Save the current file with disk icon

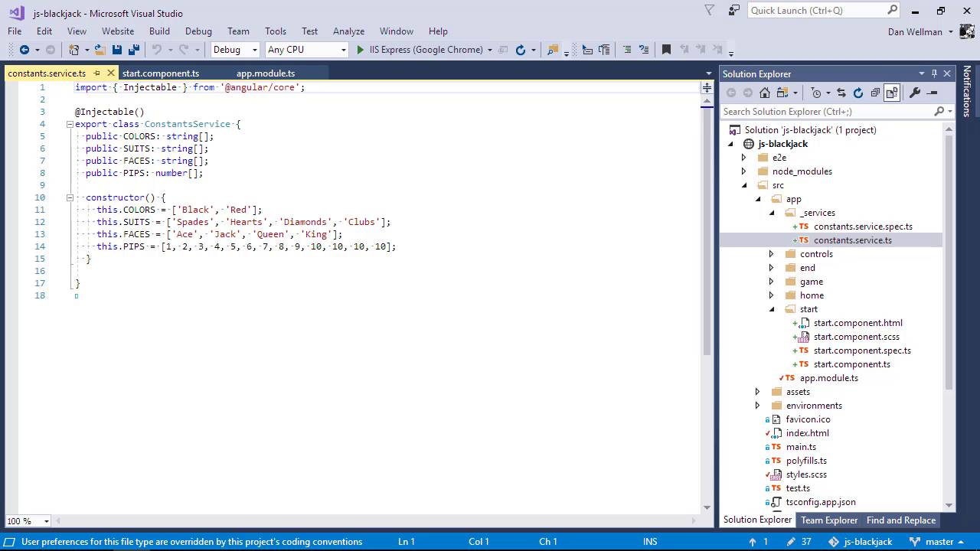[x=117, y=50]
